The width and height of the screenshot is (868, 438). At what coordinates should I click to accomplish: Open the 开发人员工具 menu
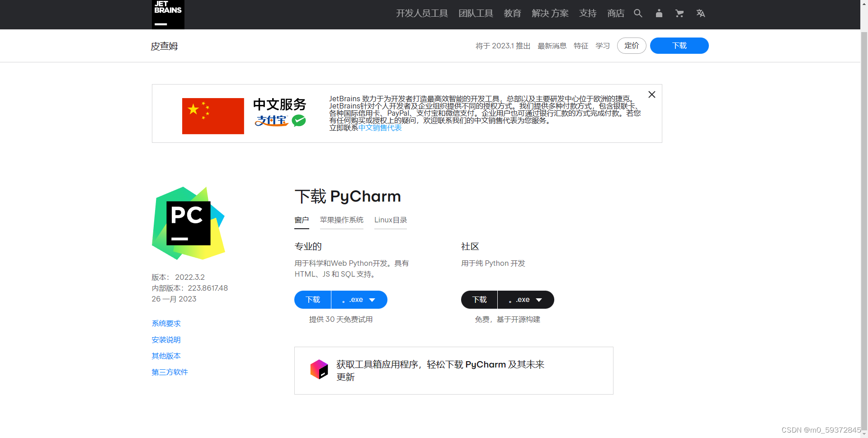coord(422,14)
